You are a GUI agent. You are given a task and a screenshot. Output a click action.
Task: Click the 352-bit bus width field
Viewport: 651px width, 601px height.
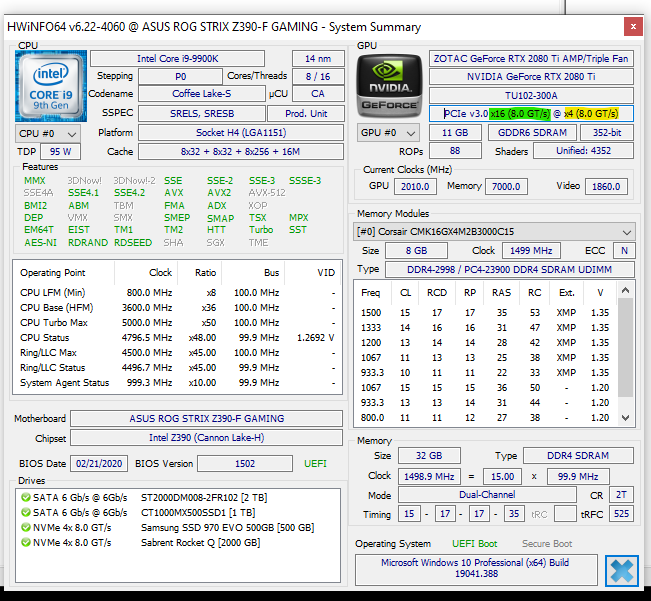click(607, 133)
